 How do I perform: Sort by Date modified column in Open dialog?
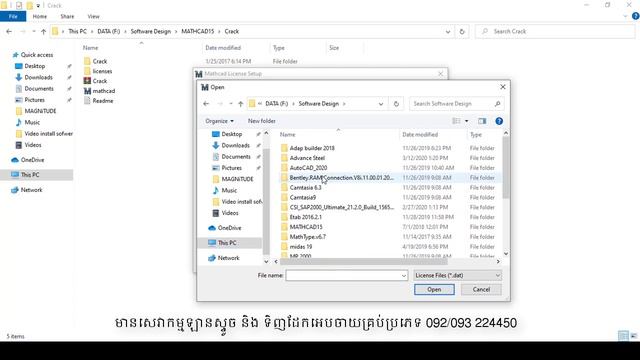point(420,135)
